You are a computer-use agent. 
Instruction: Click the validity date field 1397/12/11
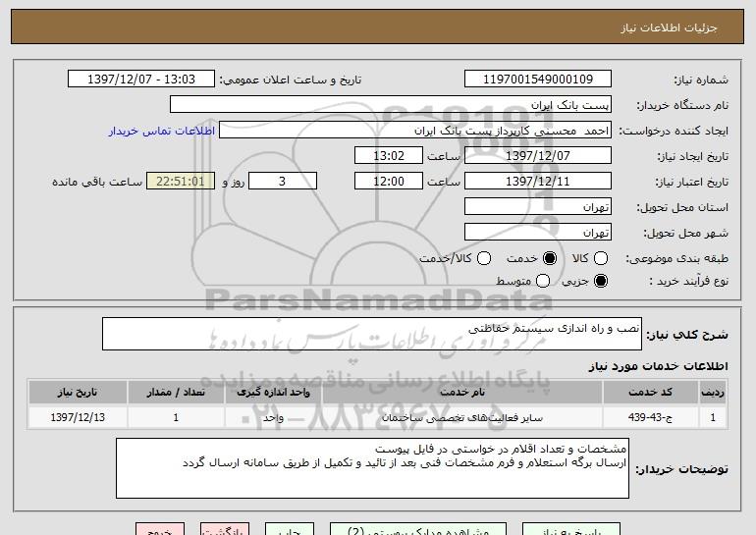538,182
